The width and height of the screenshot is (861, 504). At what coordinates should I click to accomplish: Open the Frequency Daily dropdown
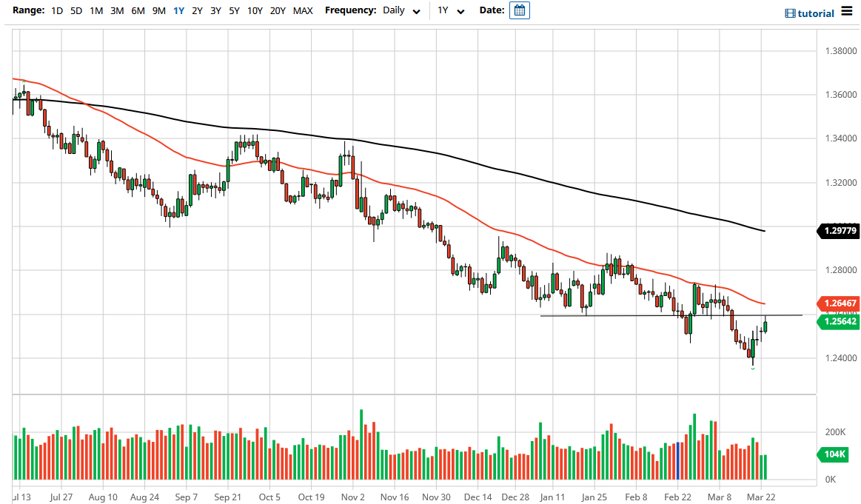click(x=400, y=10)
